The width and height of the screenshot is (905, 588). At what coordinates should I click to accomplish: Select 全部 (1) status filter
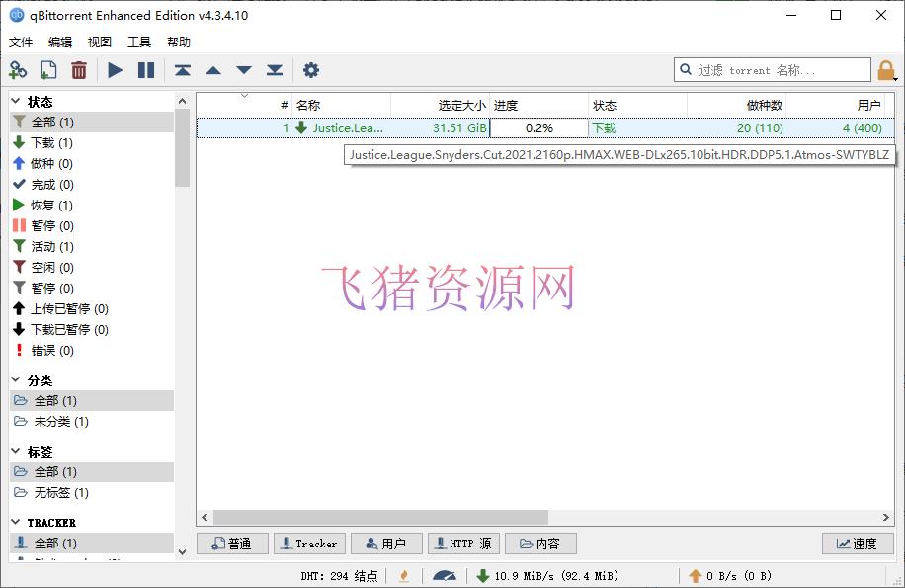(92, 122)
